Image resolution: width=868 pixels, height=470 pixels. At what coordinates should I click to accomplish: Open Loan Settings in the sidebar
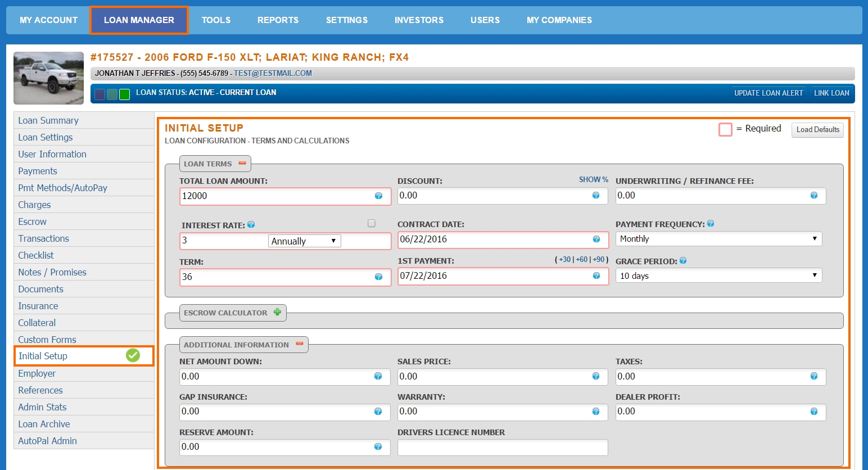84,137
